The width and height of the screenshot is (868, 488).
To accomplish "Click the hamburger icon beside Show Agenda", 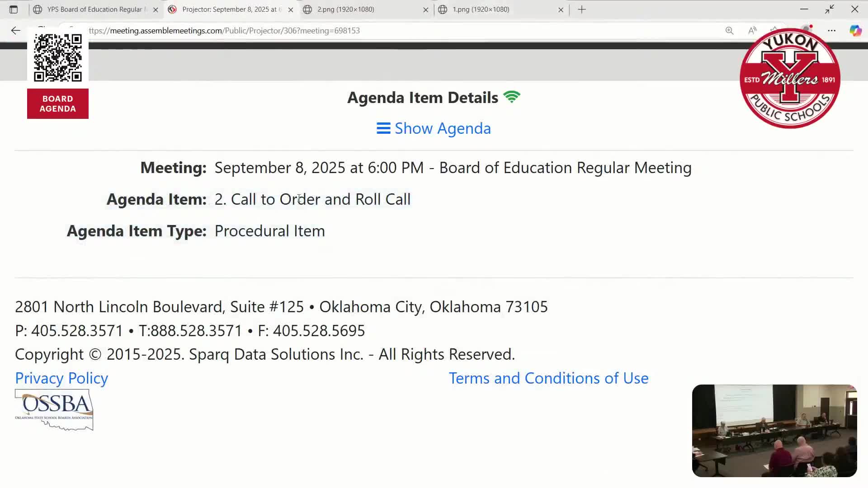I will 383,129.
